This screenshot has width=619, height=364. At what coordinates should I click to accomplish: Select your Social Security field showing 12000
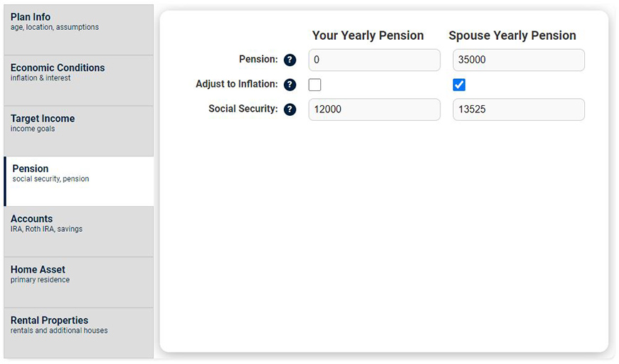pos(374,109)
